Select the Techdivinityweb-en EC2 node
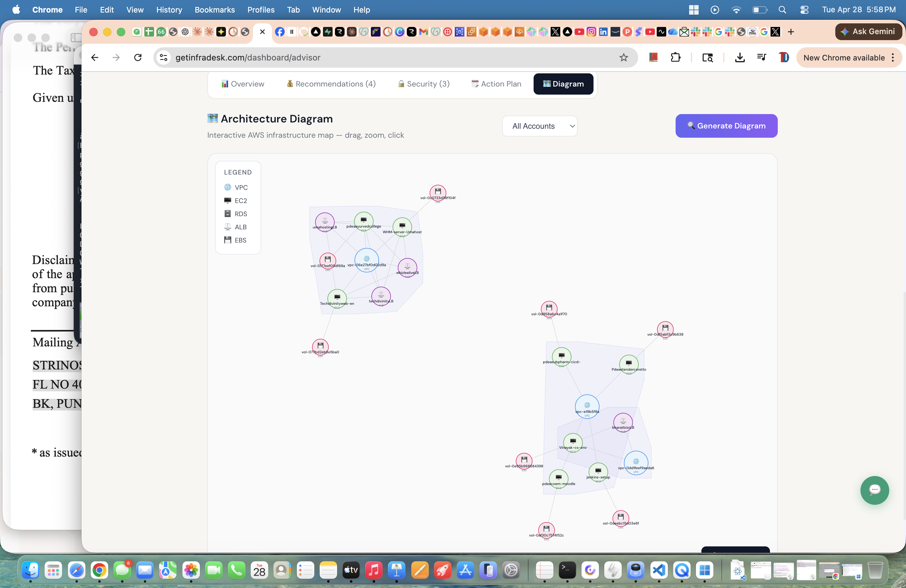The height and width of the screenshot is (588, 906). (337, 298)
